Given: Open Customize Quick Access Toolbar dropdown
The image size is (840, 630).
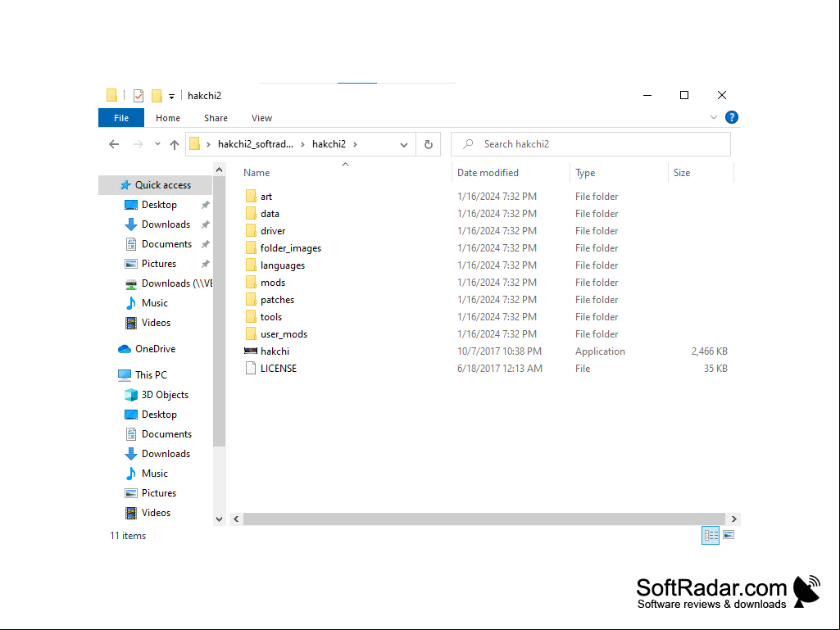Looking at the screenshot, I should coord(171,97).
